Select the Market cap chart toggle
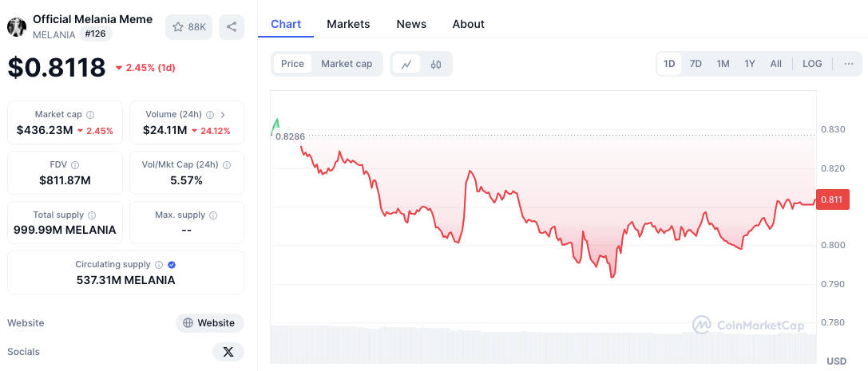This screenshot has height=371, width=868. click(x=347, y=64)
